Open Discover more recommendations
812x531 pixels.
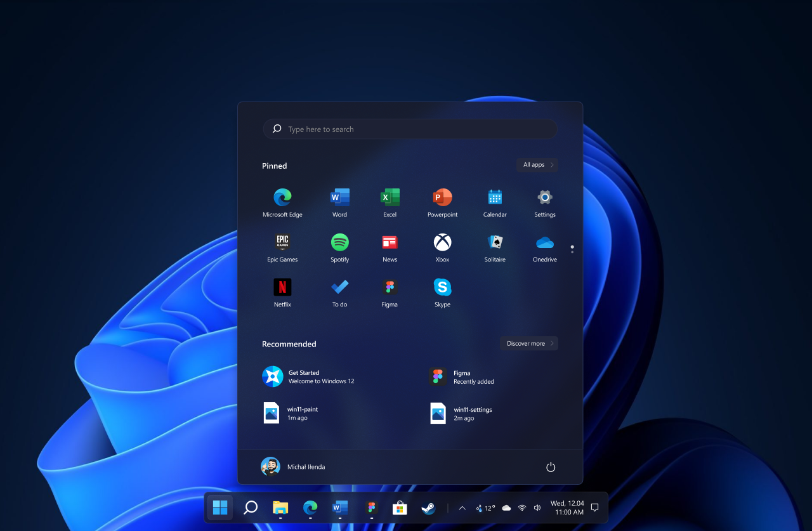[x=528, y=343]
